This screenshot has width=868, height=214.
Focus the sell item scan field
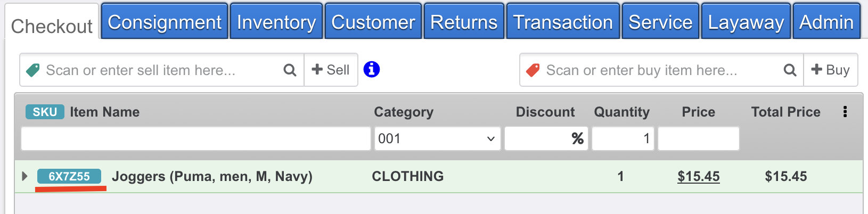160,70
